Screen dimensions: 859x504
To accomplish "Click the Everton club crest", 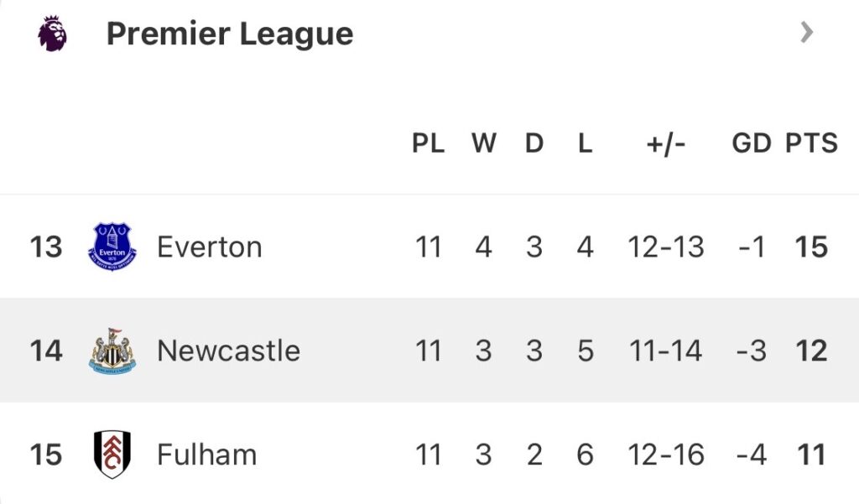I will (x=112, y=247).
